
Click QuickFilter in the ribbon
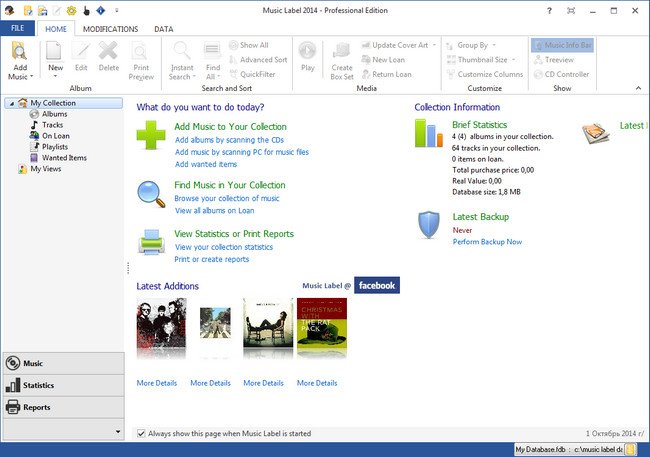pos(252,74)
